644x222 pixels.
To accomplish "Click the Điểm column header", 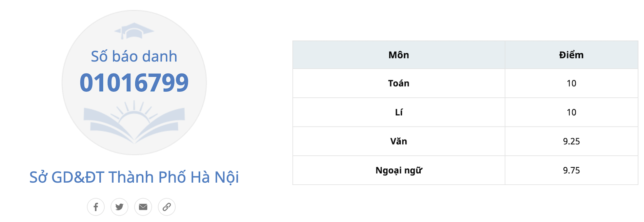I will 571,55.
